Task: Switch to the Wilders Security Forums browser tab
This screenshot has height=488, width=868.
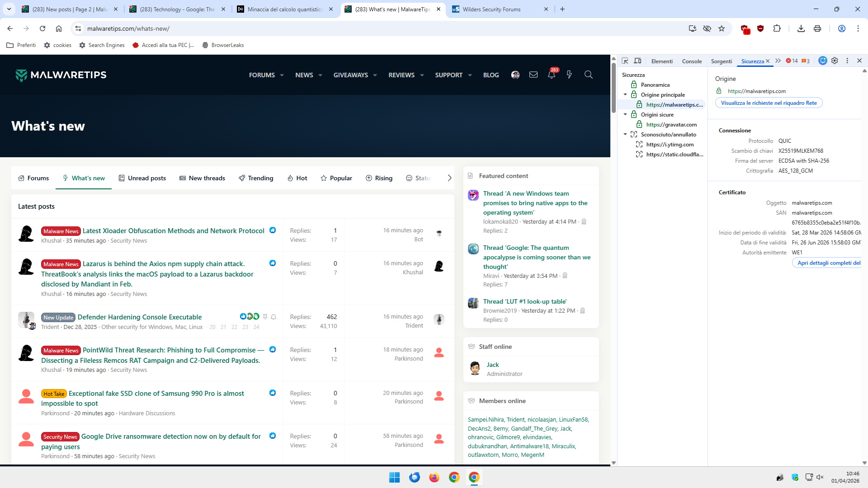Action: tap(500, 9)
